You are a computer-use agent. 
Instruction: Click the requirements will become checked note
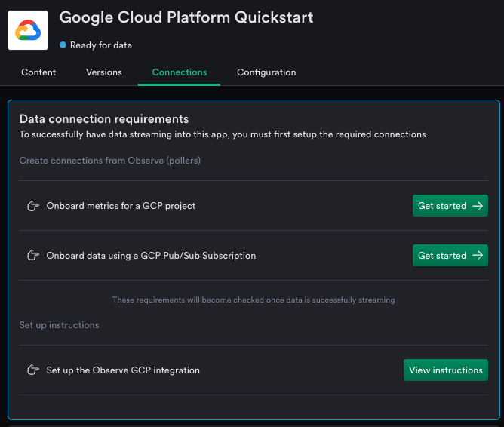pos(254,300)
